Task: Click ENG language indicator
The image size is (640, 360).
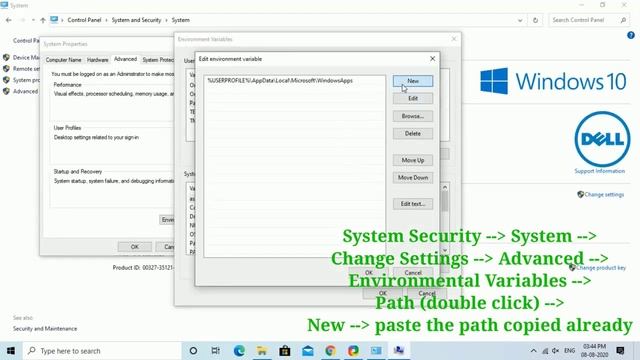Action: point(569,351)
